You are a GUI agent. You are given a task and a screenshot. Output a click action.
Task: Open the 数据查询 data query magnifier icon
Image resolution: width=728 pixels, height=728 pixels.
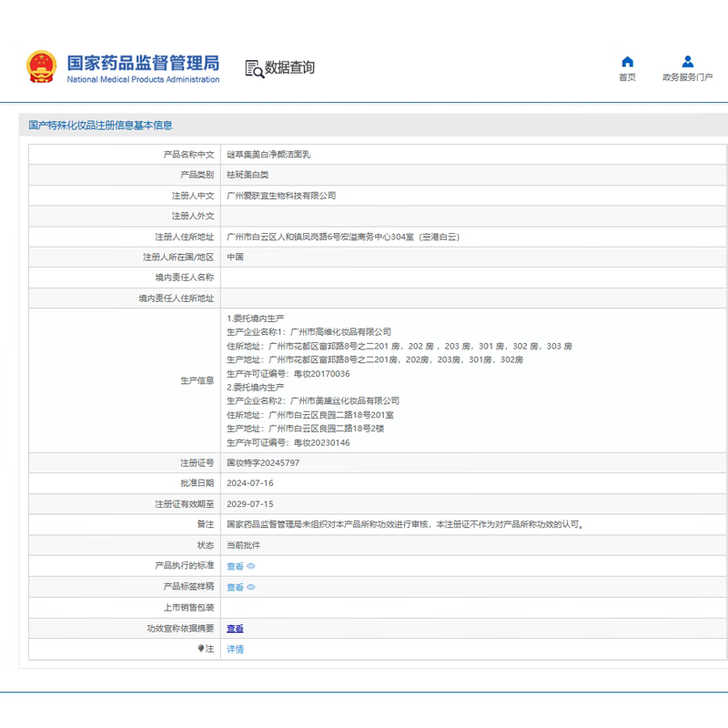[x=252, y=66]
